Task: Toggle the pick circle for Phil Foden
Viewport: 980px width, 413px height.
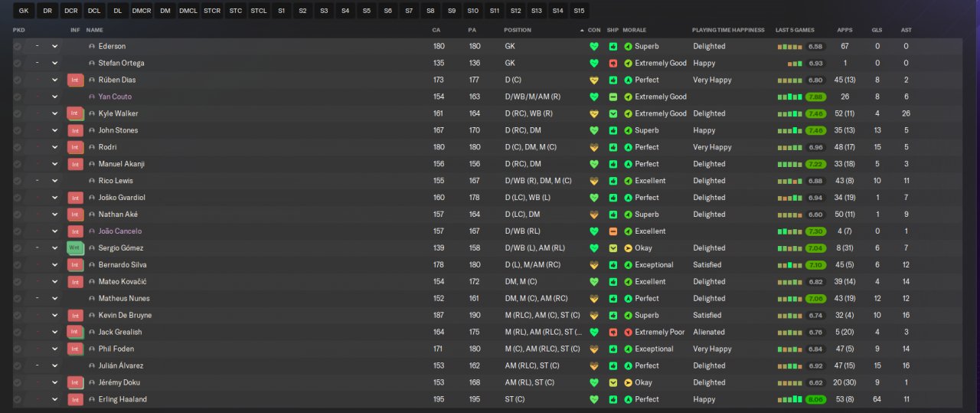Action: click(18, 349)
